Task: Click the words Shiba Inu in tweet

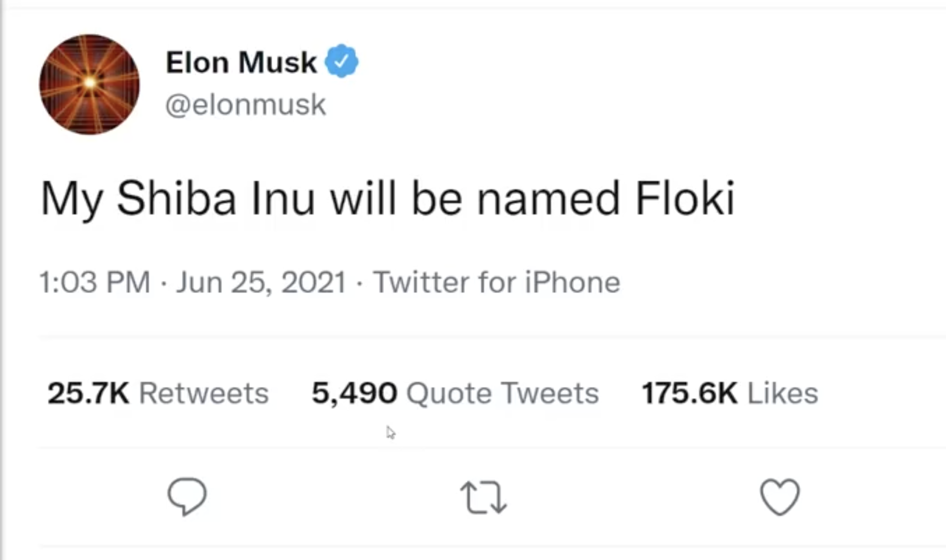Action: [x=216, y=199]
